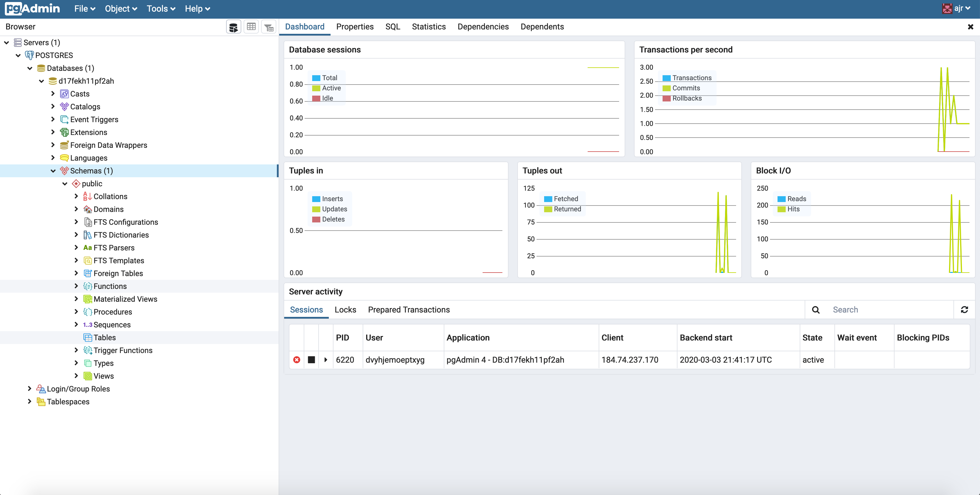980x495 pixels.
Task: Click the Fetched blue color swatch
Action: point(548,199)
